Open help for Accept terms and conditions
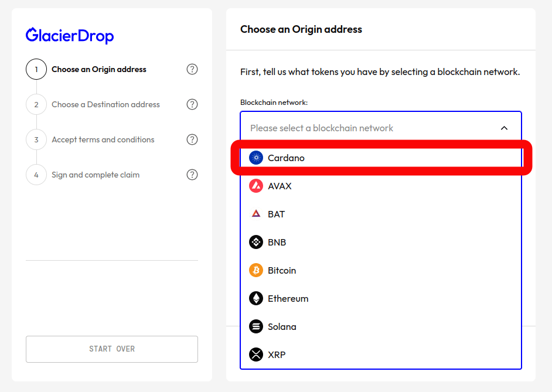 tap(192, 139)
